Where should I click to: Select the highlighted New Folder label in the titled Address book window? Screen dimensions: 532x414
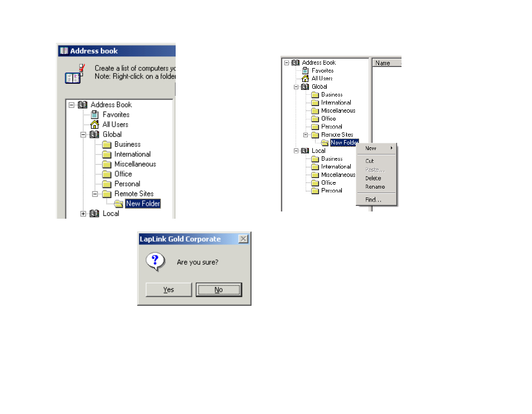[x=143, y=204]
